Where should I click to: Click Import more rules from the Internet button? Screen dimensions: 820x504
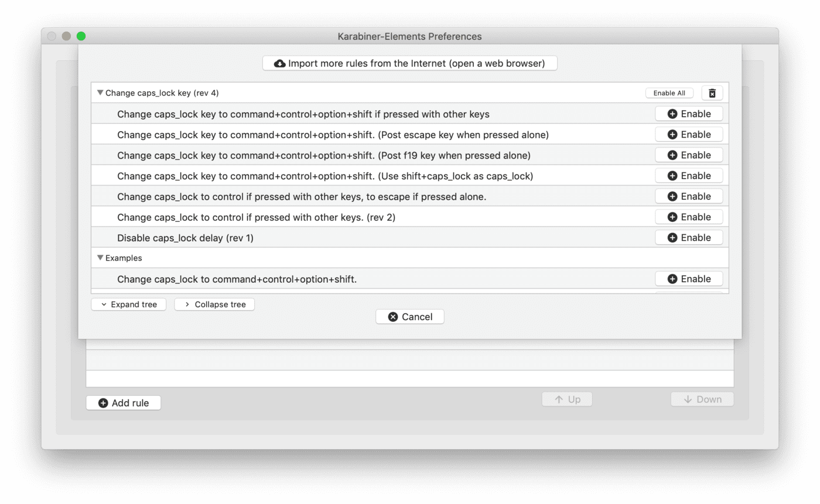coord(409,63)
